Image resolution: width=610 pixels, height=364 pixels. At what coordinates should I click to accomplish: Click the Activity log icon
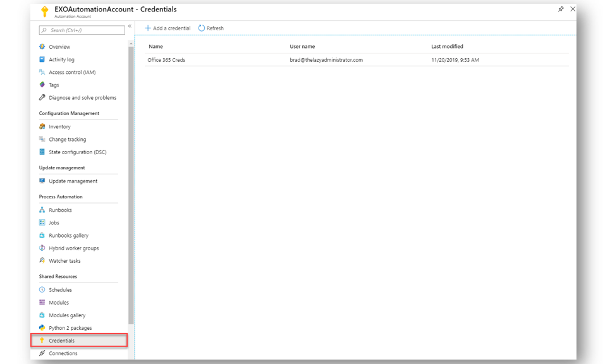pyautogui.click(x=42, y=59)
